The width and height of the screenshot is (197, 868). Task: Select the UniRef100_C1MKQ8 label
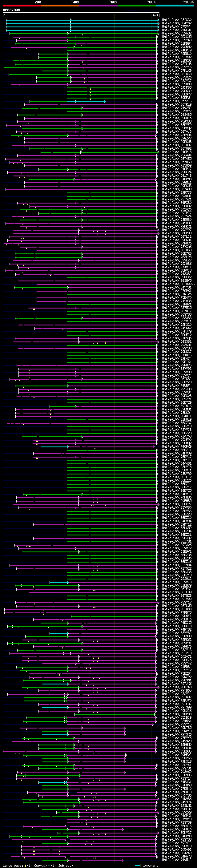177,61
